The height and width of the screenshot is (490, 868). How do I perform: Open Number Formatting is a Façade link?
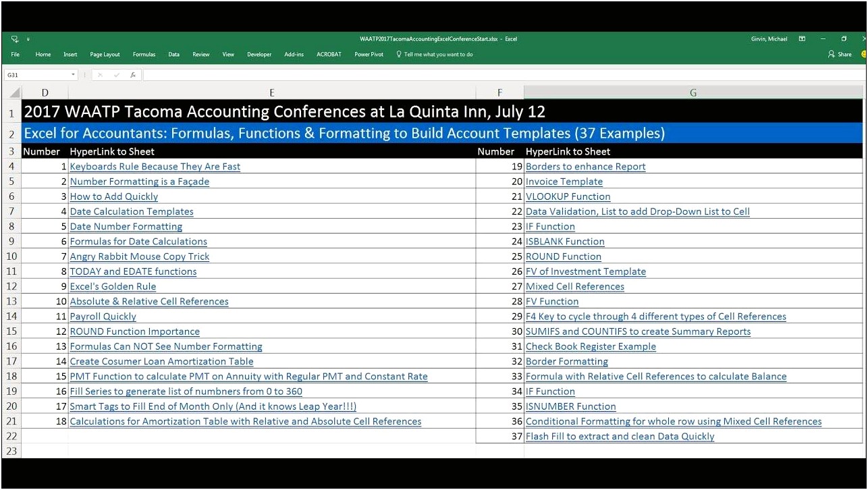click(140, 182)
